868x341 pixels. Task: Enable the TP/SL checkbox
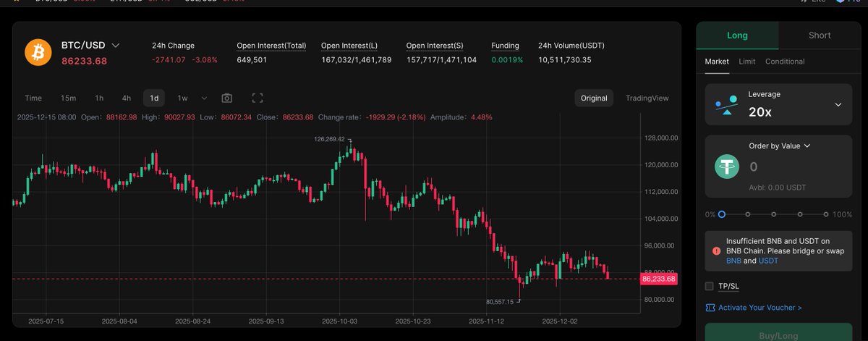pos(710,286)
